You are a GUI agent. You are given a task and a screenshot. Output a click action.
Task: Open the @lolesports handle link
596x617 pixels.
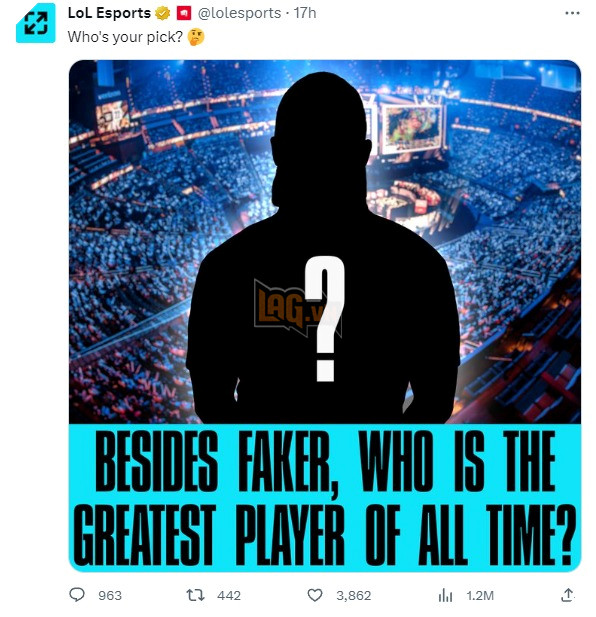point(239,13)
